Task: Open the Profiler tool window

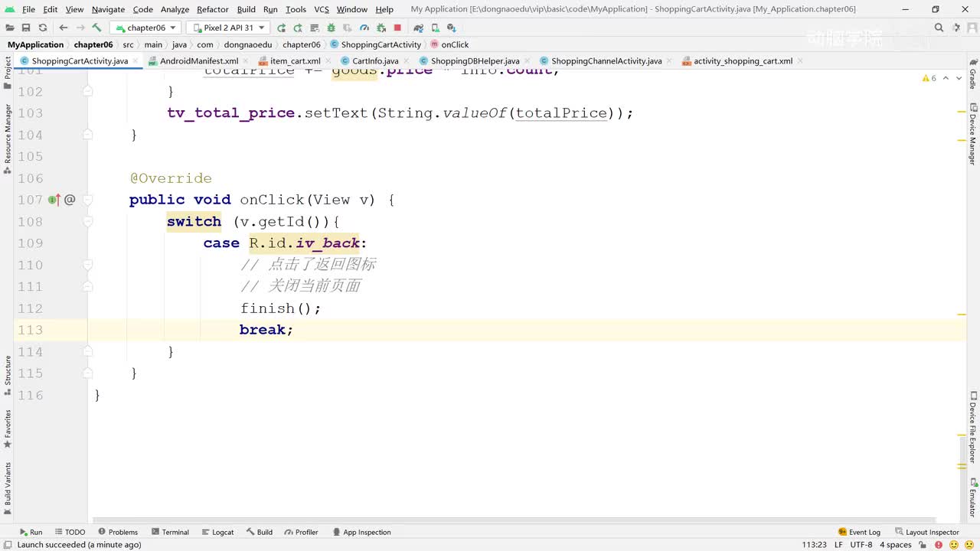Action: [x=301, y=532]
